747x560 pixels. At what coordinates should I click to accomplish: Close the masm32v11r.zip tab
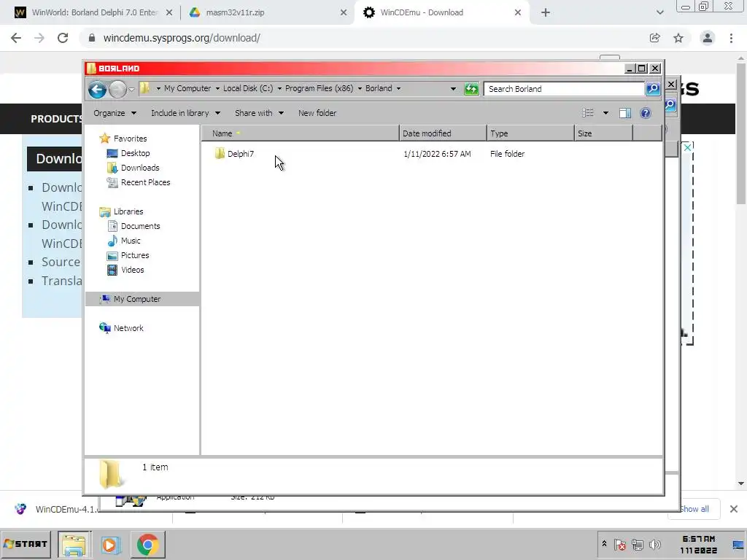click(x=344, y=13)
